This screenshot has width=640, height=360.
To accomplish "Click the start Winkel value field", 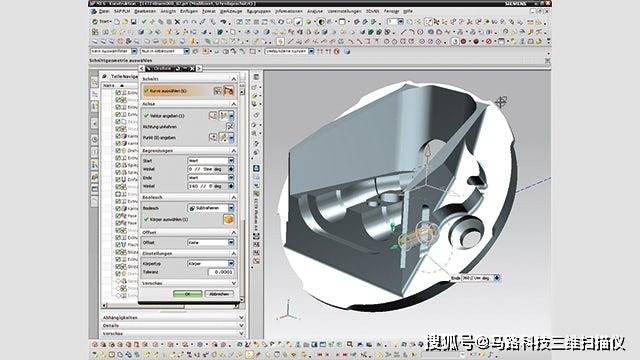I will [x=207, y=169].
